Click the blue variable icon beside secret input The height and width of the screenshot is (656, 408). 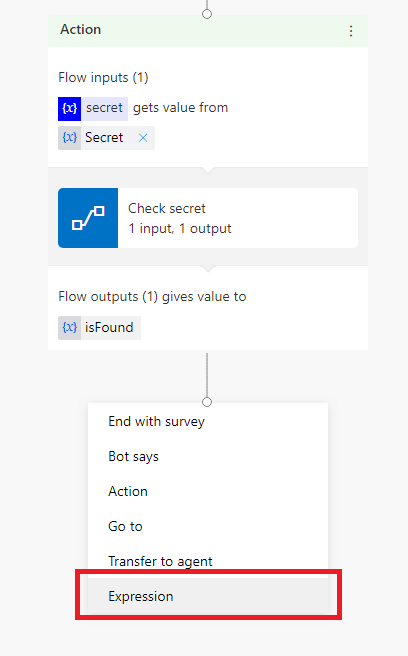[69, 109]
